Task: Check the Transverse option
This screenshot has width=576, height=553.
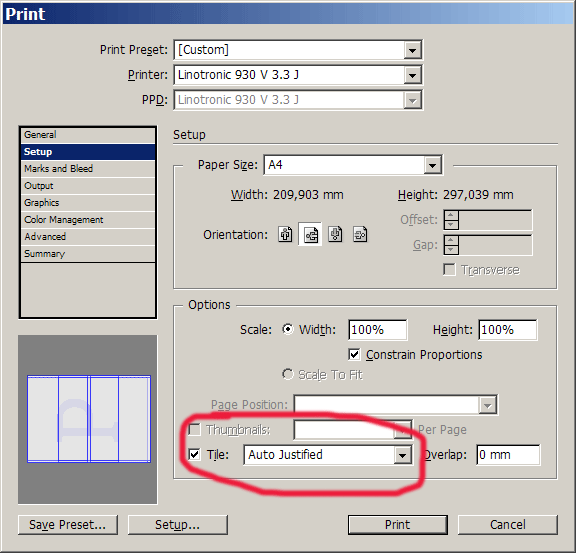Action: click(x=449, y=269)
